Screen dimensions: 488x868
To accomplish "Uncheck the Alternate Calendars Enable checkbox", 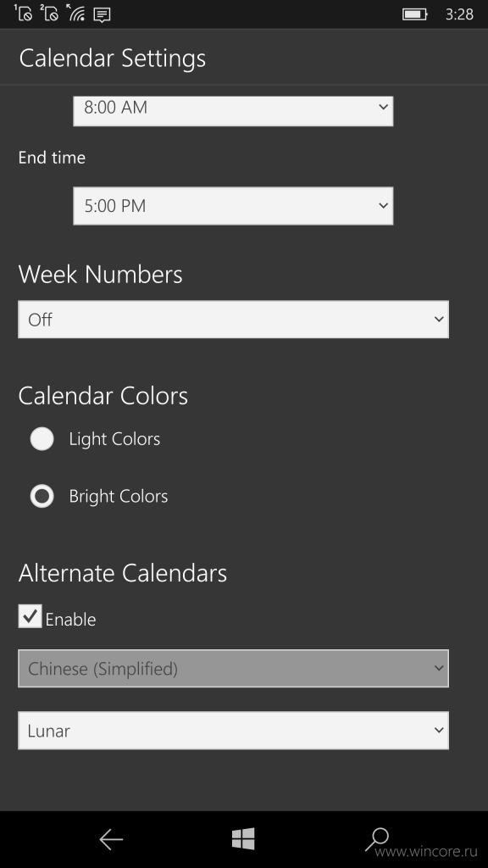I will click(x=30, y=616).
